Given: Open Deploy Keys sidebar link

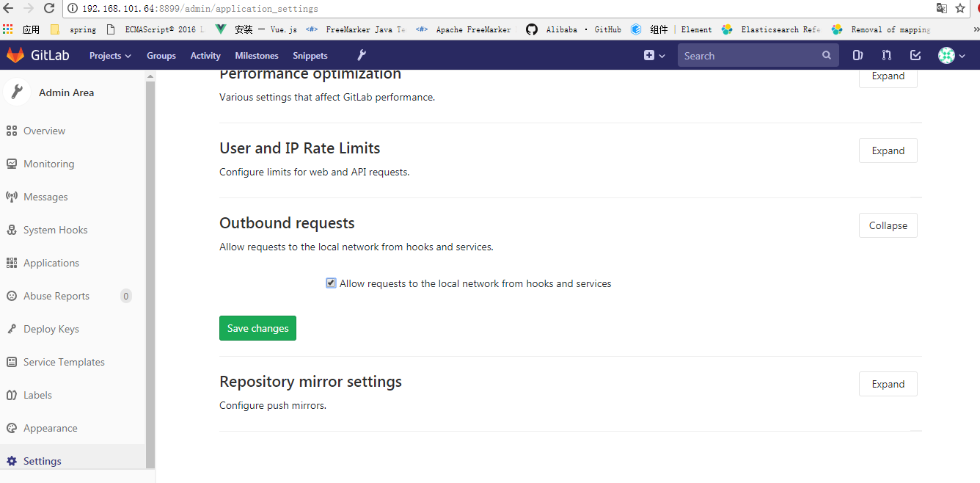Looking at the screenshot, I should pos(51,329).
